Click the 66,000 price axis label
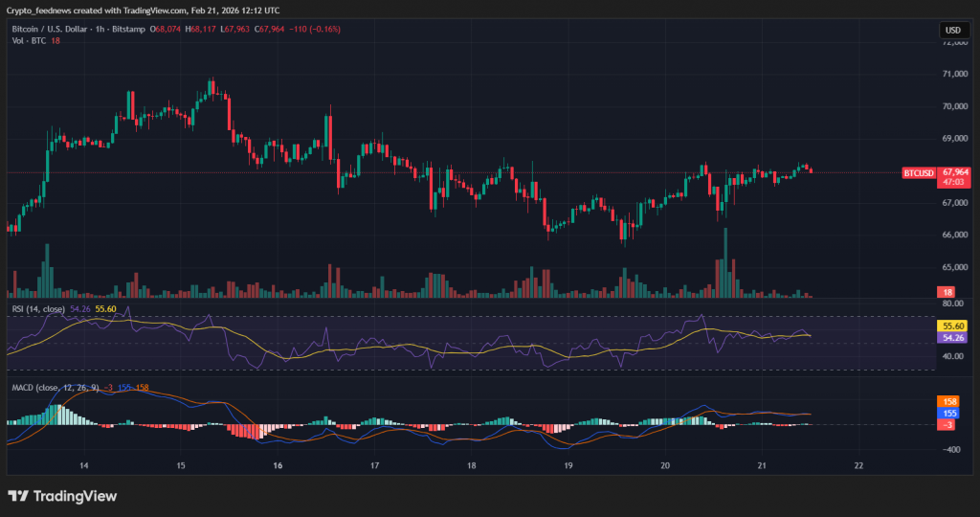This screenshot has width=980, height=517. [955, 235]
